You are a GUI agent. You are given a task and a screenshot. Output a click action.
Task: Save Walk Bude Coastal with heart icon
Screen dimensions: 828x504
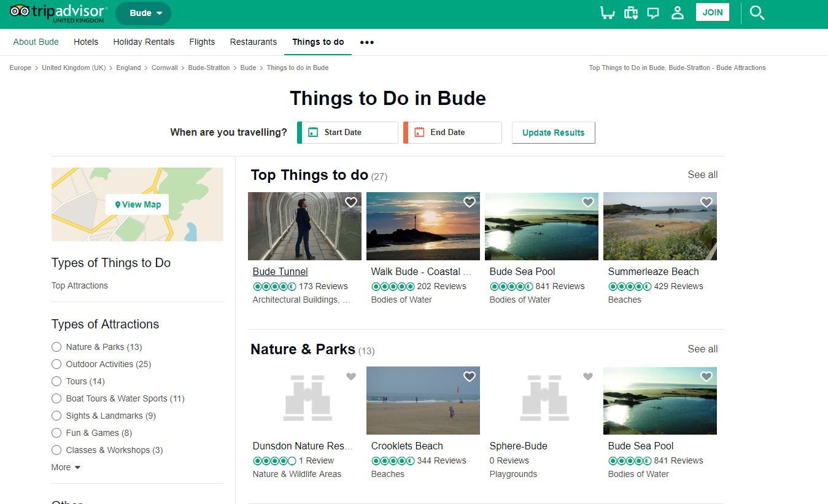pyautogui.click(x=470, y=202)
